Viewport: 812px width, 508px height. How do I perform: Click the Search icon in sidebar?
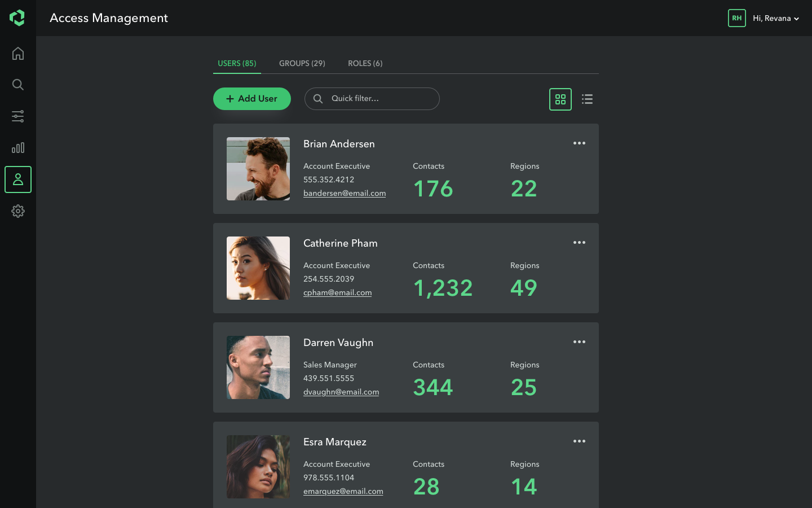click(x=18, y=85)
